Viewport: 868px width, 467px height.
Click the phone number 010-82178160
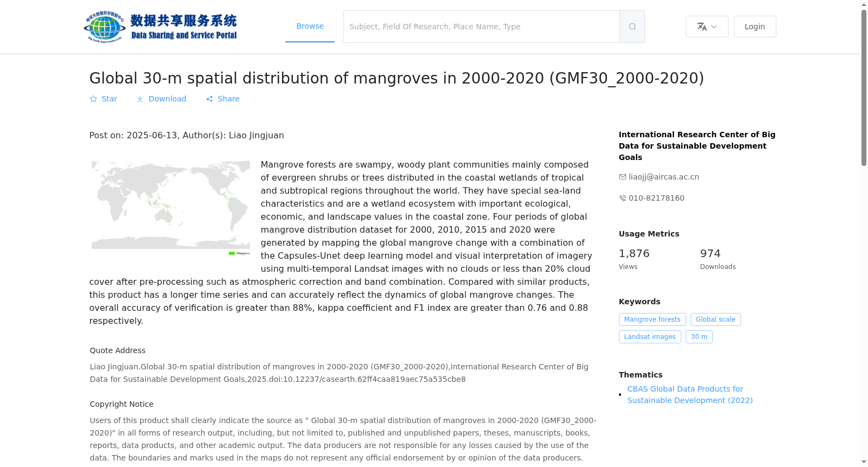pos(656,198)
